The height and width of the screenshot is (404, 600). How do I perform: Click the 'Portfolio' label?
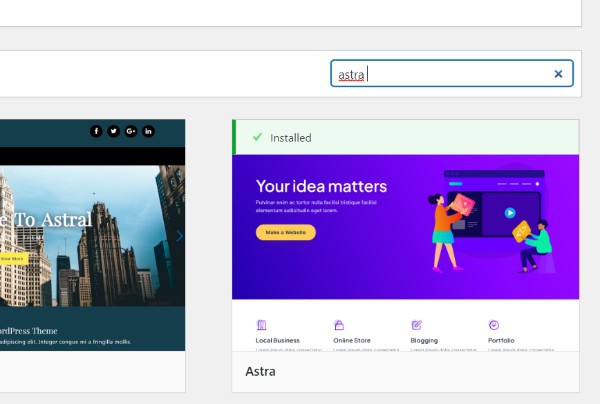pyautogui.click(x=501, y=340)
